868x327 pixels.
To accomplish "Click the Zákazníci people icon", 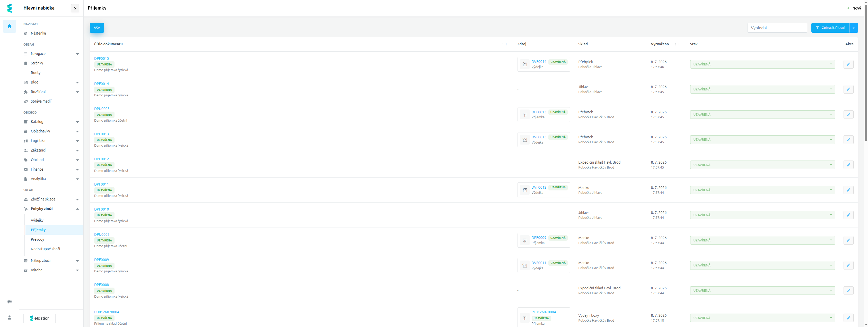I will click(26, 150).
